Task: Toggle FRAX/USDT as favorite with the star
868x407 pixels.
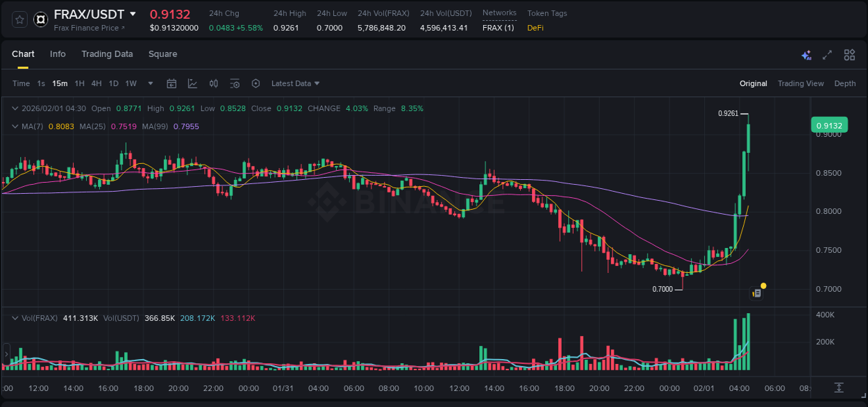Action: (19, 19)
